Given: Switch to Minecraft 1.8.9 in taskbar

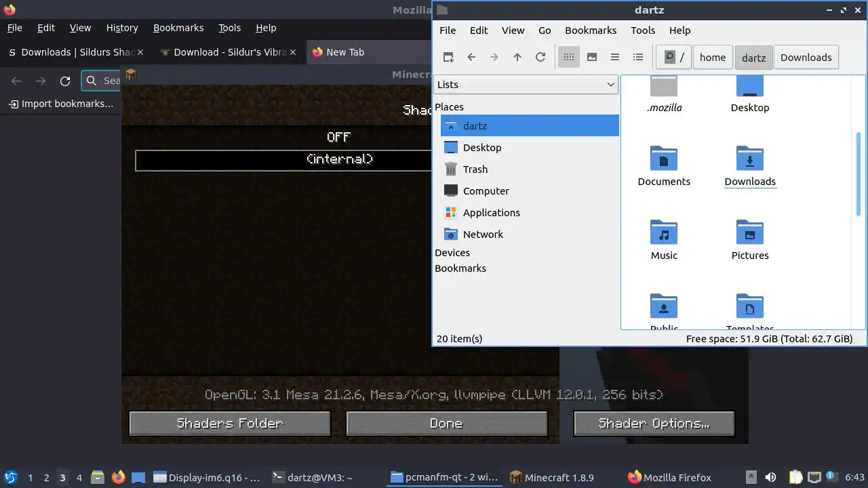Looking at the screenshot, I should coord(552,478).
